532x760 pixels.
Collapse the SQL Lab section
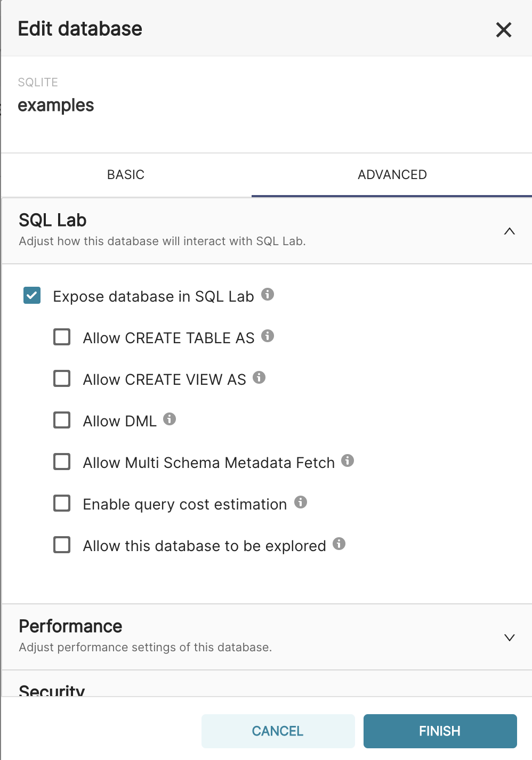point(509,231)
